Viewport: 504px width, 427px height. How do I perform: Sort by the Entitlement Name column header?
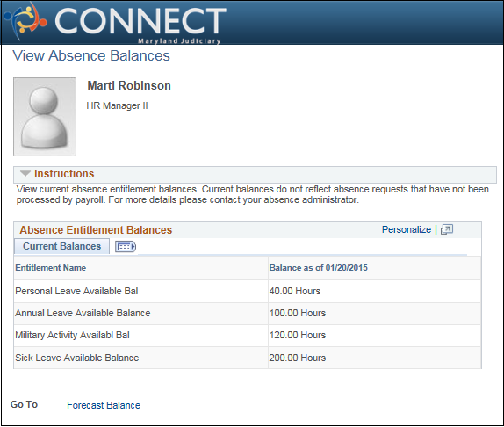[50, 268]
